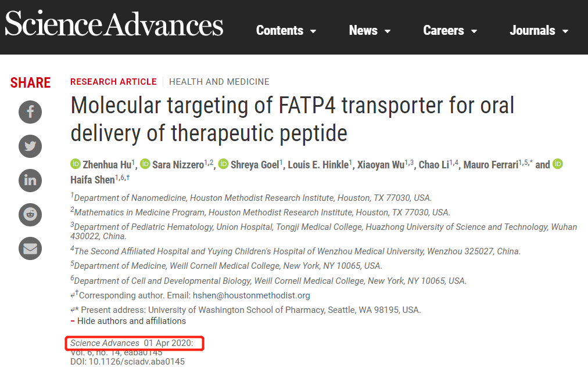
Task: Click the article title heading
Action: [x=292, y=119]
